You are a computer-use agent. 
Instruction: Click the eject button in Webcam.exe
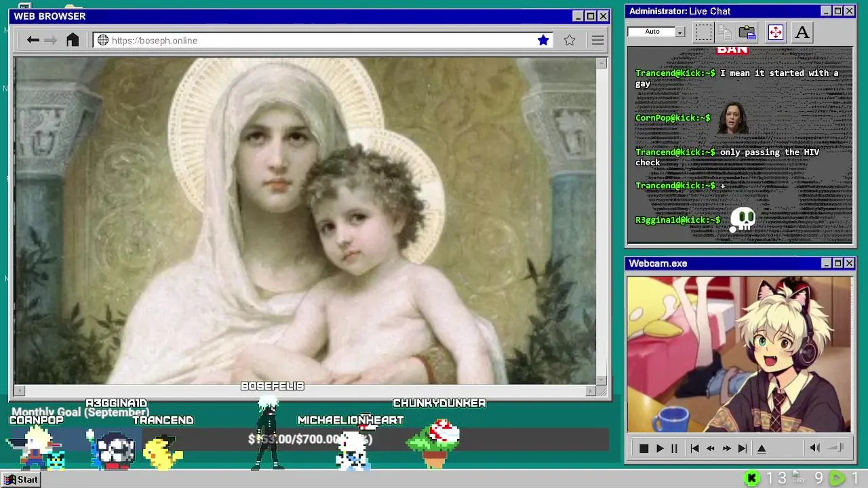tap(762, 448)
